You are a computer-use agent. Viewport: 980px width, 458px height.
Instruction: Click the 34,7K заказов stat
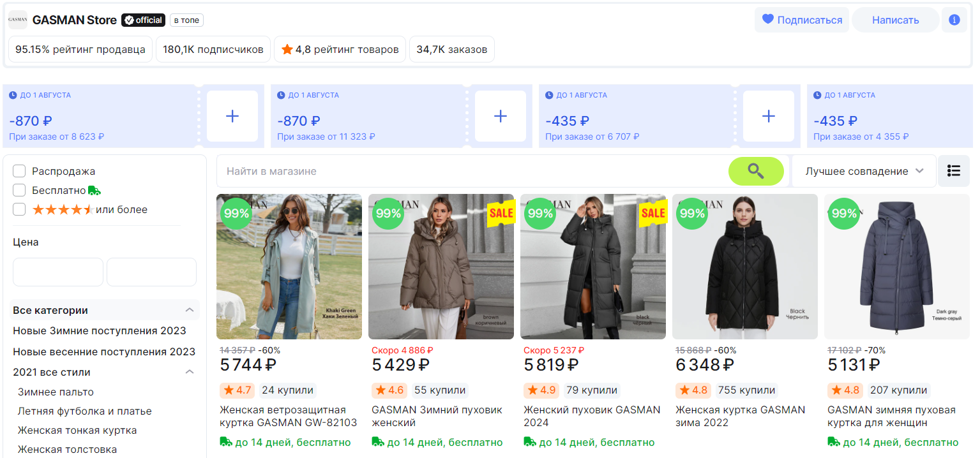click(452, 49)
